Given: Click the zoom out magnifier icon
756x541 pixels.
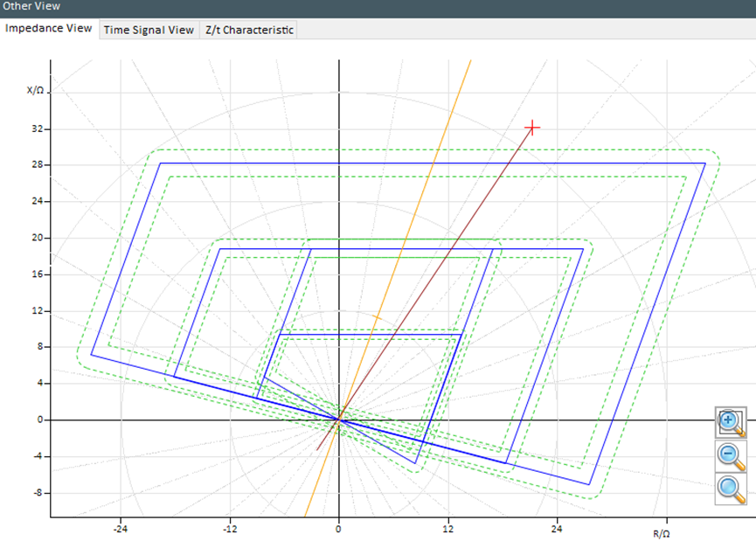Looking at the screenshot, I should pyautogui.click(x=730, y=454).
